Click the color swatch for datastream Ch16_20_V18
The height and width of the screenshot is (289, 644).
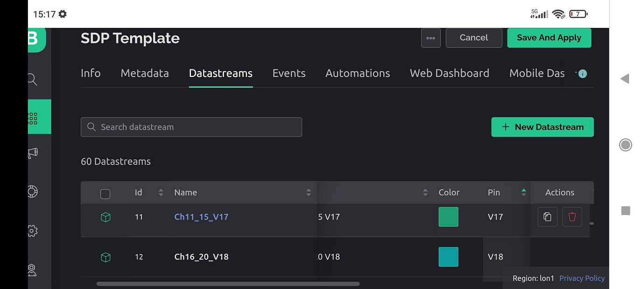(x=448, y=257)
